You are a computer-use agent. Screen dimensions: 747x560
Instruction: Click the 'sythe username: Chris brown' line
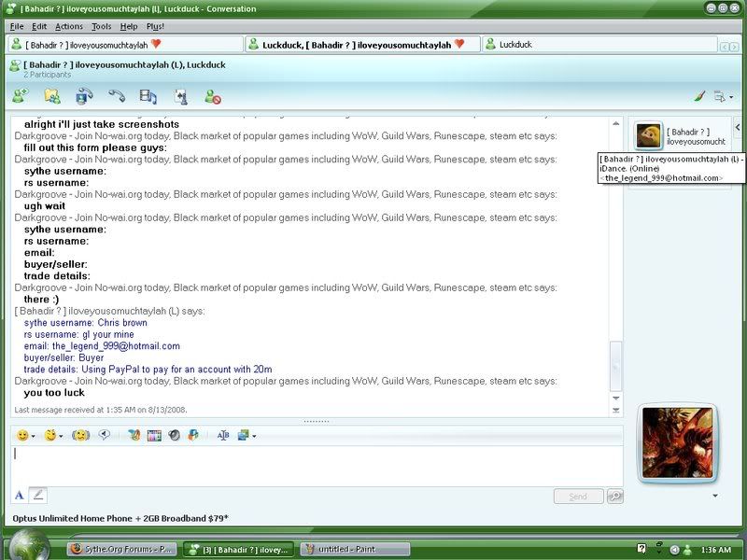[86, 323]
